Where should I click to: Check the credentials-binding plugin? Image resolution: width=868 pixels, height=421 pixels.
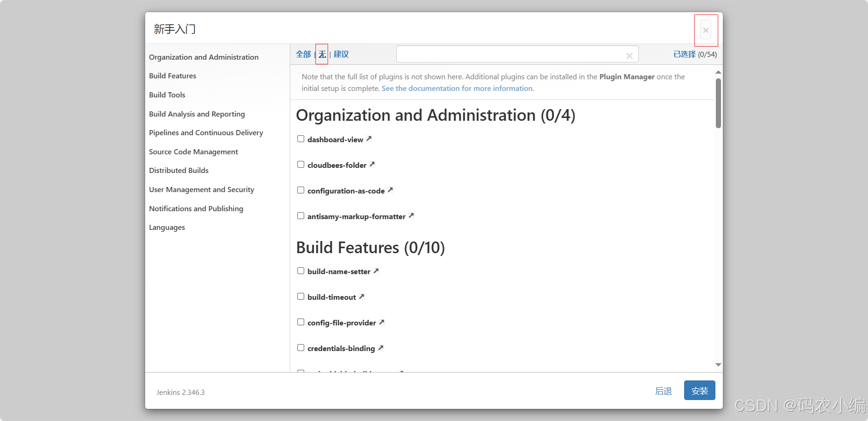tap(301, 347)
